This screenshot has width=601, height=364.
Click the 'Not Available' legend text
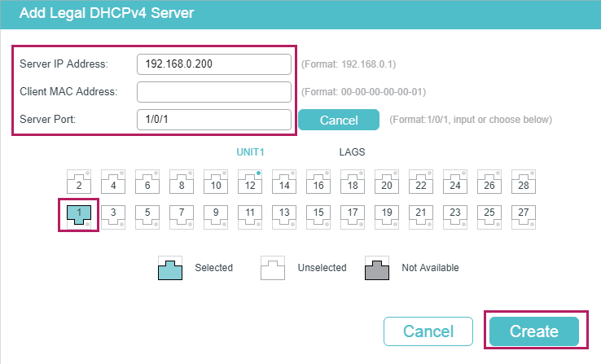point(430,267)
